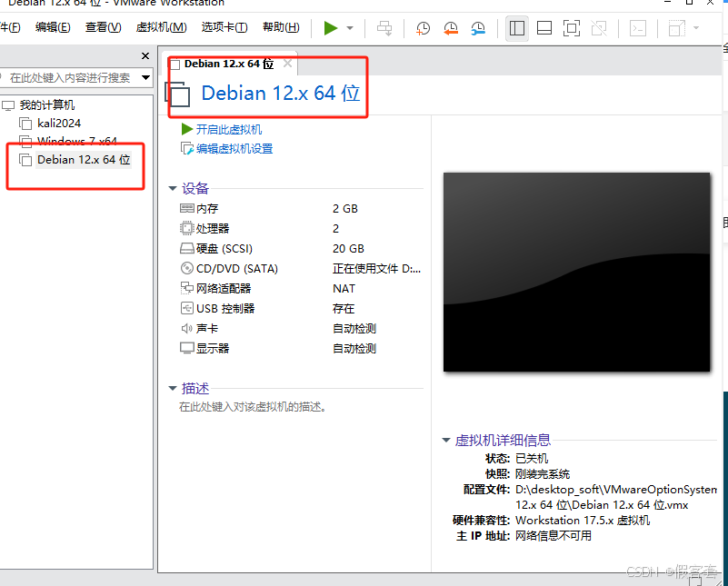Click the large Debian 12.x 64 位 title heading
The height and width of the screenshot is (586, 728).
[x=281, y=94]
